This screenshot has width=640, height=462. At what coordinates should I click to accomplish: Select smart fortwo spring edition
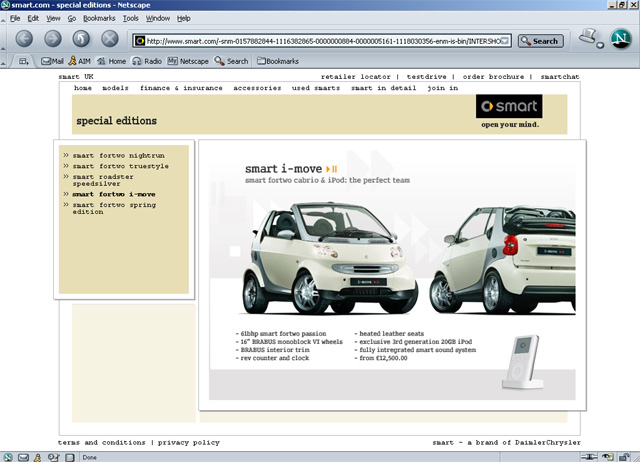tap(114, 208)
